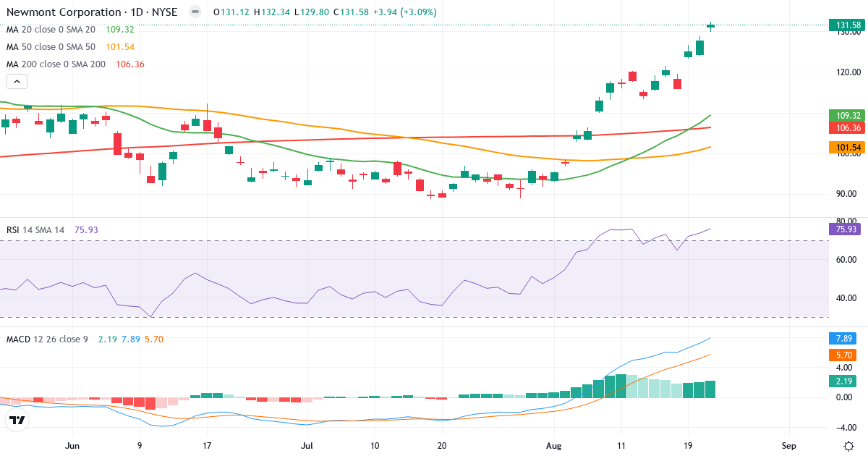Screen dimensions: 868x456
Task: Click the 75.93 value in RSI legend
Action: 86,229
